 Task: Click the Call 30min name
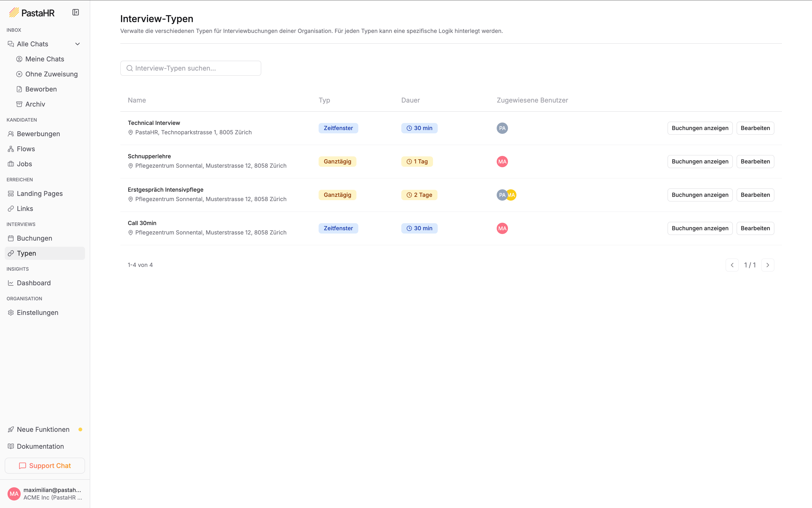(x=142, y=223)
